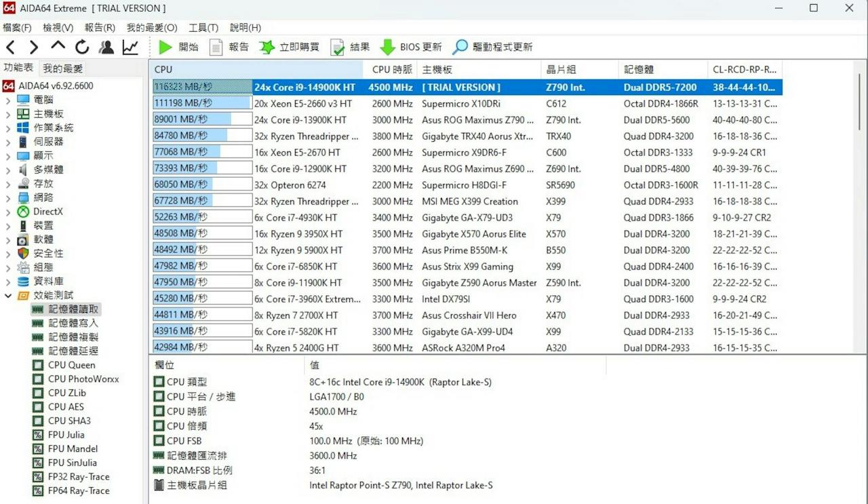Select the CPU SHA3 benchmark
Screen dimensions: 868x504
click(x=62, y=421)
